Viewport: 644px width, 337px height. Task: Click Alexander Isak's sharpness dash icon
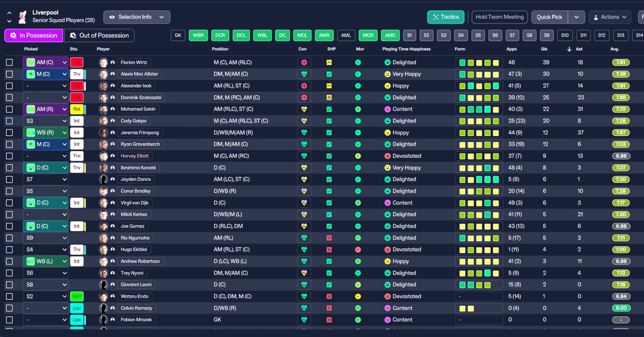click(329, 86)
